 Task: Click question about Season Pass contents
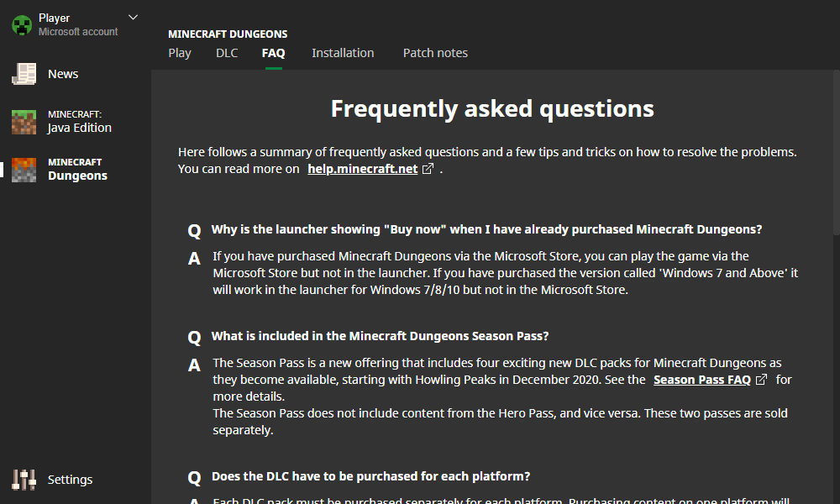380,336
